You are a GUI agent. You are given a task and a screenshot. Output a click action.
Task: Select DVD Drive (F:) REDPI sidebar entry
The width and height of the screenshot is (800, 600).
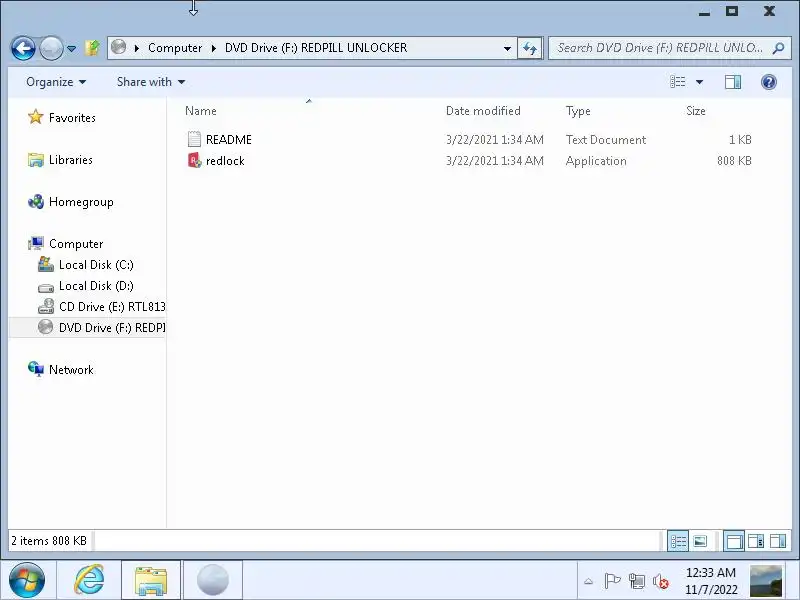pos(112,328)
